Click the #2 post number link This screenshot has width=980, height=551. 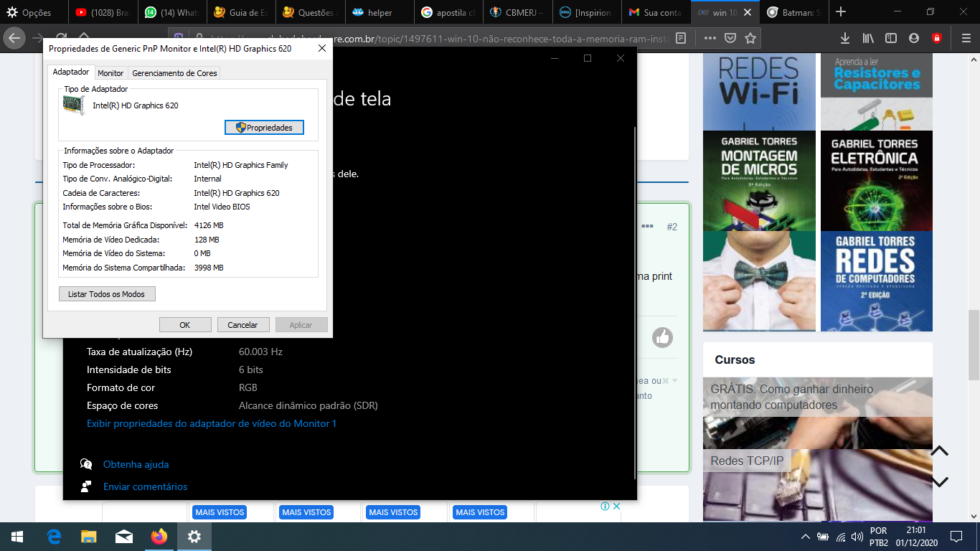click(672, 227)
